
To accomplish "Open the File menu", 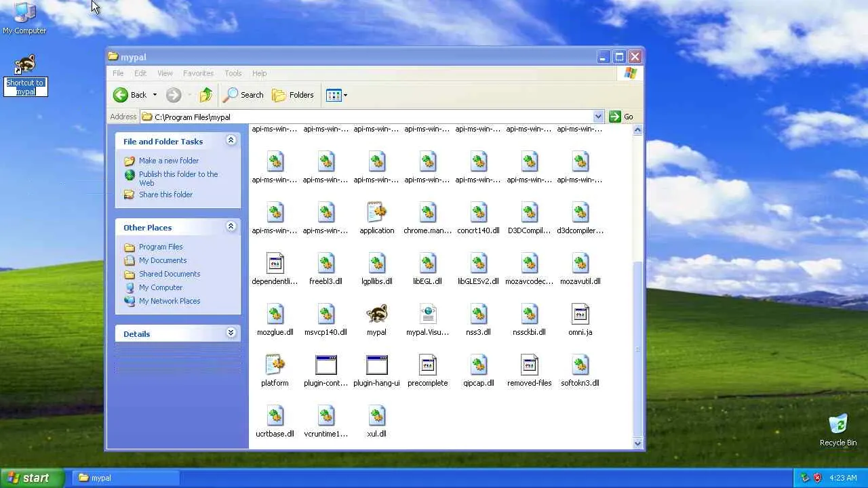I will 118,73.
